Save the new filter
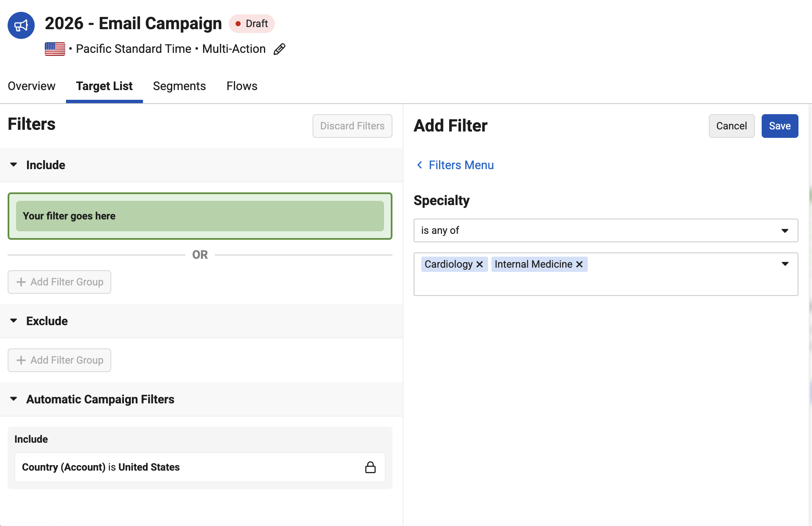The width and height of the screenshot is (812, 526). (x=780, y=126)
